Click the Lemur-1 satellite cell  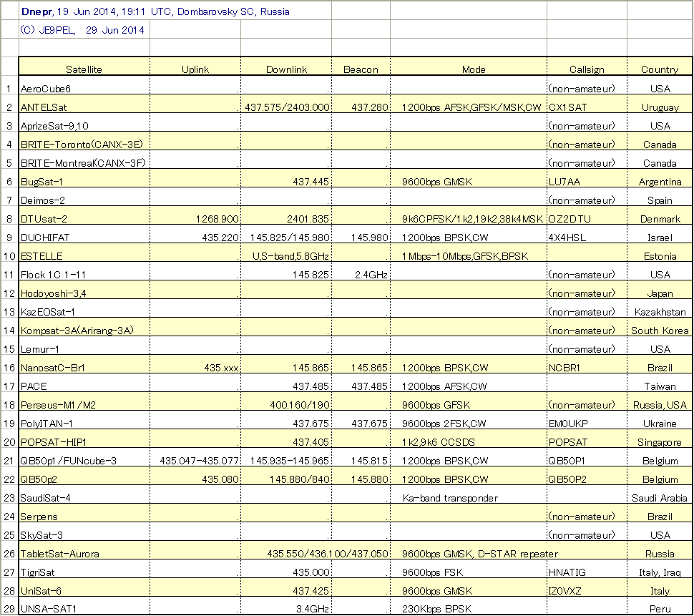[84, 345]
